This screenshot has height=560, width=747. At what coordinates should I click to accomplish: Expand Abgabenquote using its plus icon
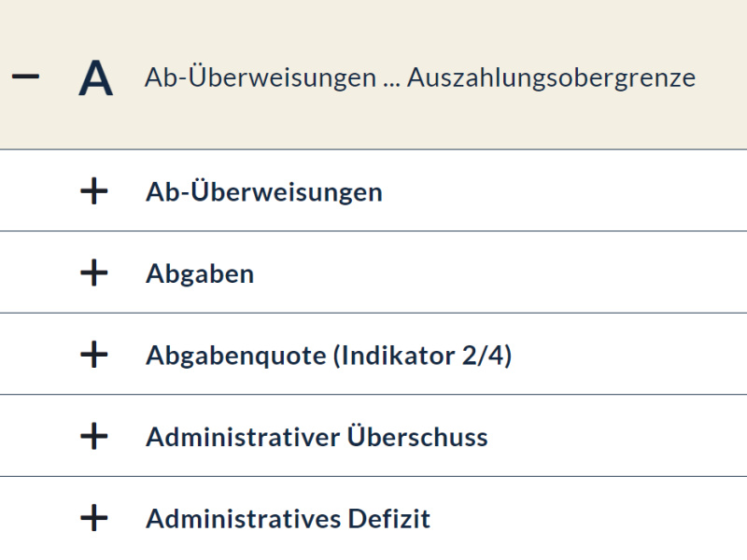click(x=93, y=355)
